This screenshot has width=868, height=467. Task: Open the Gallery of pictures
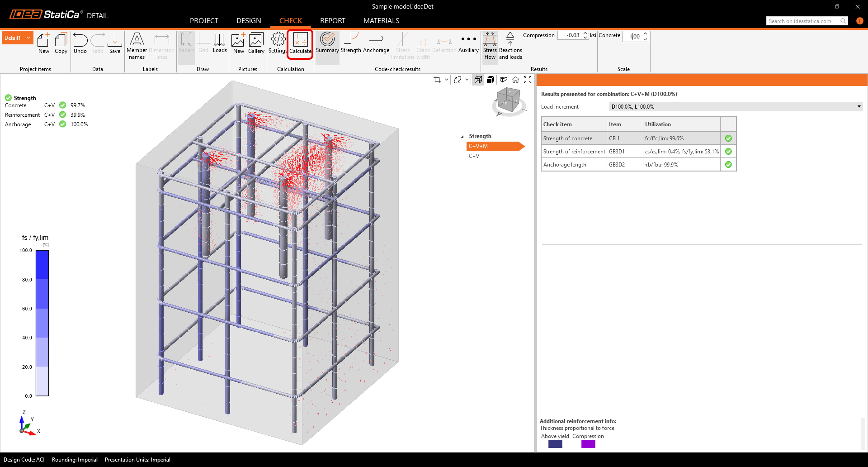pos(256,44)
